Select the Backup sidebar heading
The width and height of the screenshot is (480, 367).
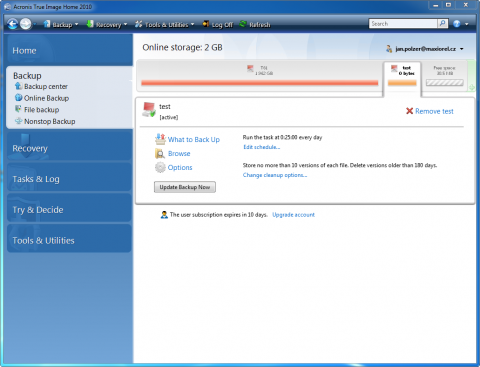pos(27,76)
